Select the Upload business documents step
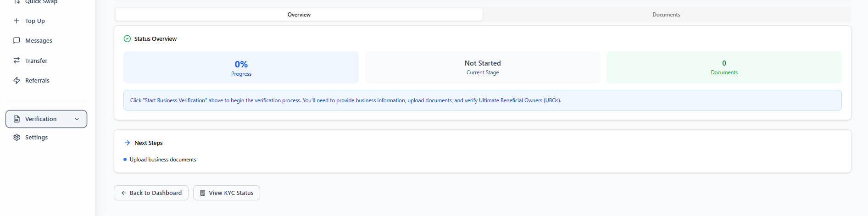 click(x=163, y=160)
